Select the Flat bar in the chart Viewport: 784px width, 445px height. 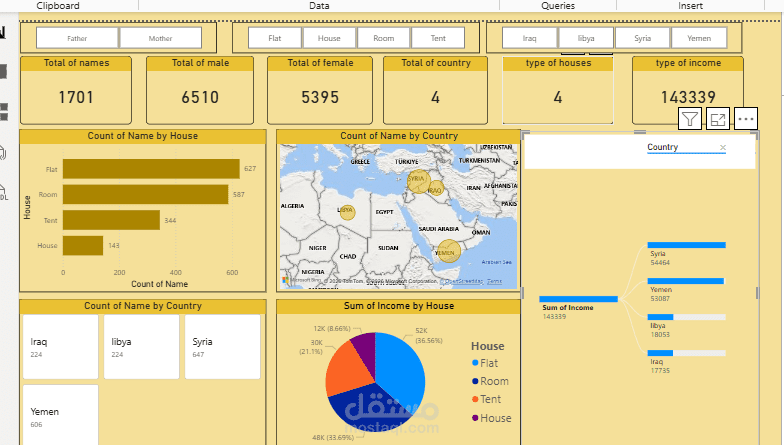point(151,168)
